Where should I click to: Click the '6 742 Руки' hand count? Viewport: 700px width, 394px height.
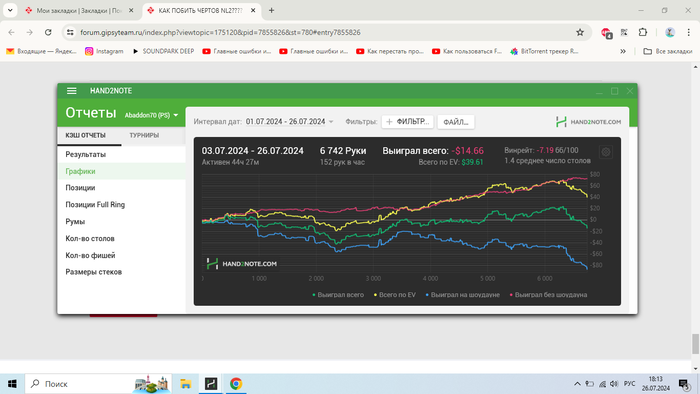coord(343,151)
